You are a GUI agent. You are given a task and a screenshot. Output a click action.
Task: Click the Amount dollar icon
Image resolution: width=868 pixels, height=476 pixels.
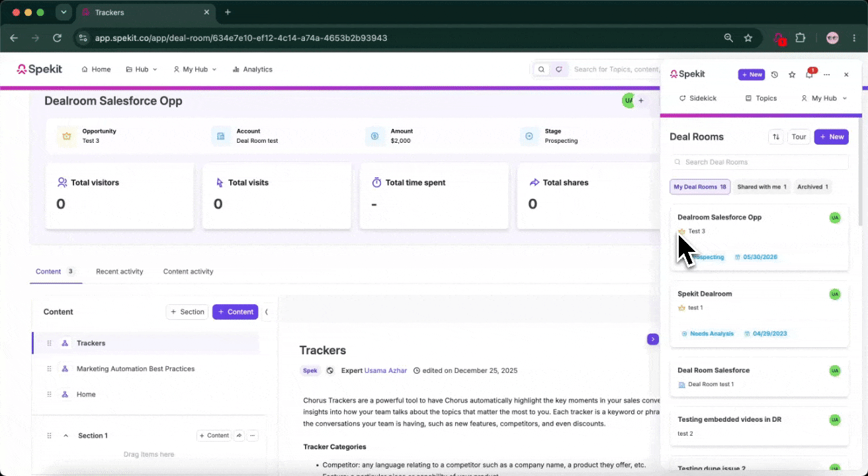pos(375,136)
